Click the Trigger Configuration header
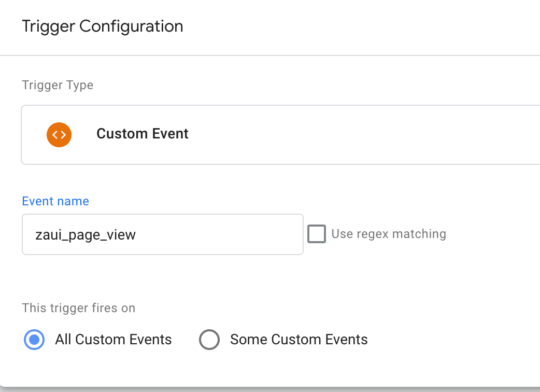Image resolution: width=540 pixels, height=392 pixels. [102, 26]
